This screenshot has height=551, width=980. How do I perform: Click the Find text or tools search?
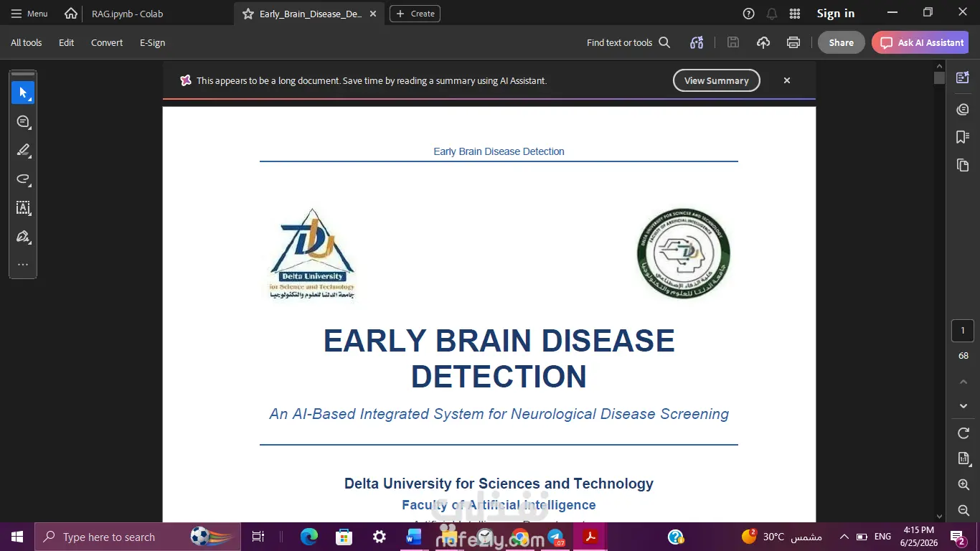628,42
